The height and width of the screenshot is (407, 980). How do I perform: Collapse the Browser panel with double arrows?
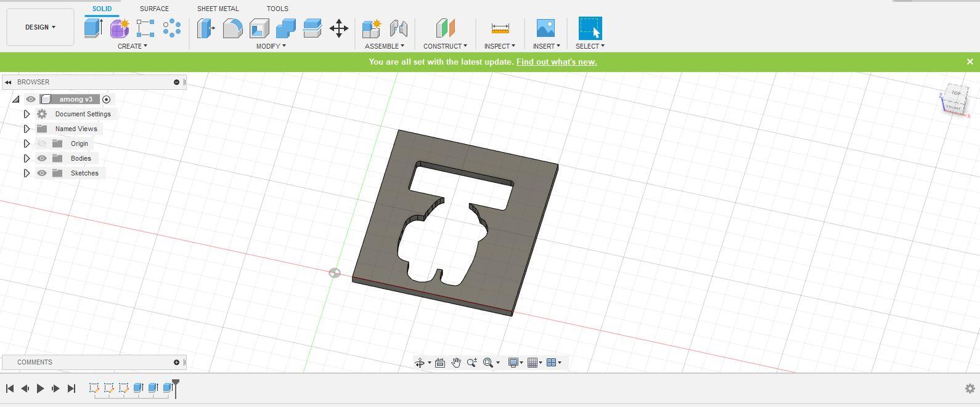pyautogui.click(x=8, y=82)
